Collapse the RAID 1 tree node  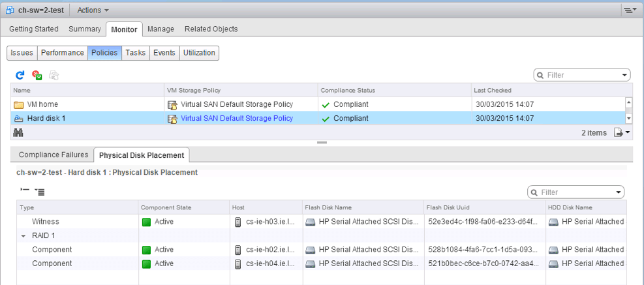tap(24, 236)
